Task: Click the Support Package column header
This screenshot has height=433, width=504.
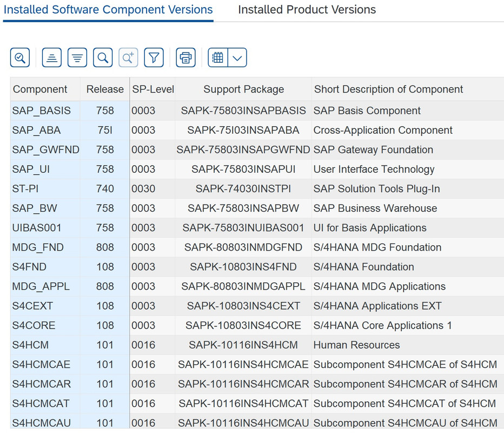Action: (x=244, y=89)
